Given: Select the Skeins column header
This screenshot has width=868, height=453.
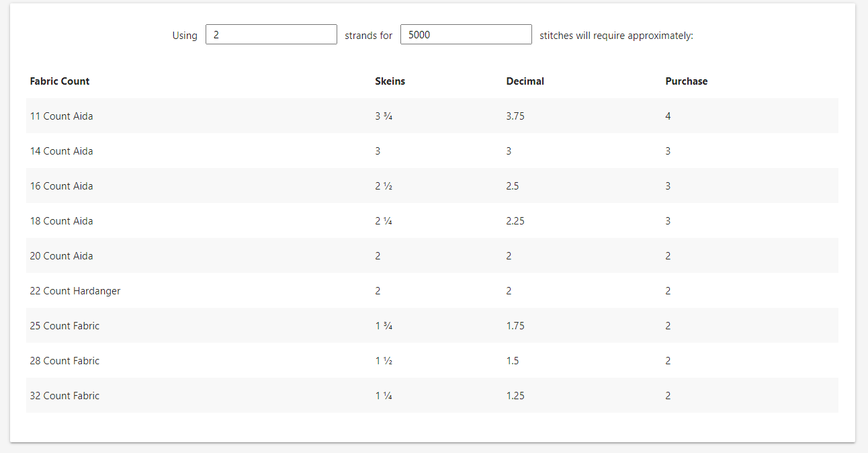Looking at the screenshot, I should (x=390, y=81).
